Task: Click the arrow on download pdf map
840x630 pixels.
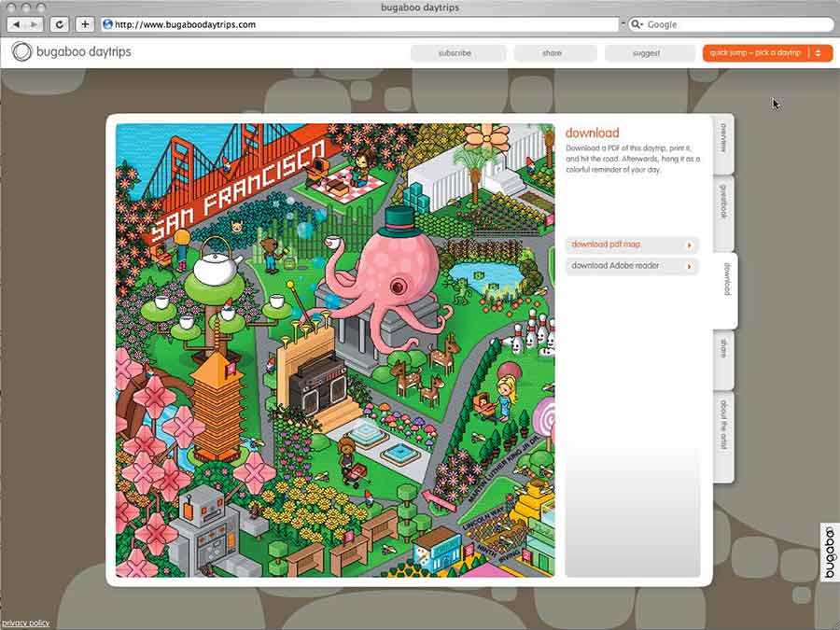Action: (x=690, y=245)
